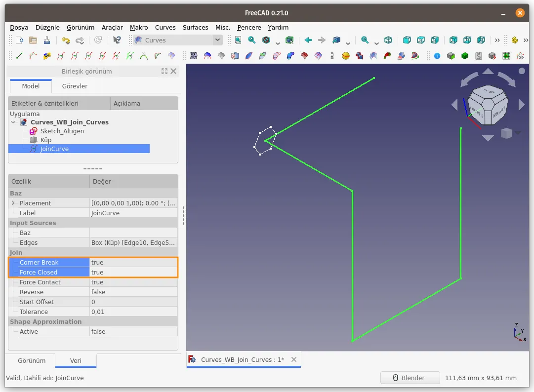Click the Zebra stripes analysis tool
534x392 pixels.
(194, 56)
